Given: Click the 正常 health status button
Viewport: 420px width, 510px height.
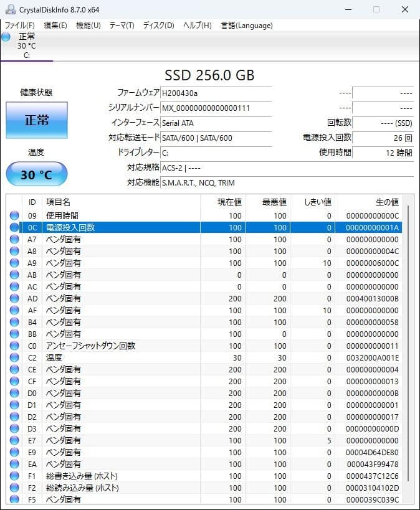Looking at the screenshot, I should coord(37,120).
